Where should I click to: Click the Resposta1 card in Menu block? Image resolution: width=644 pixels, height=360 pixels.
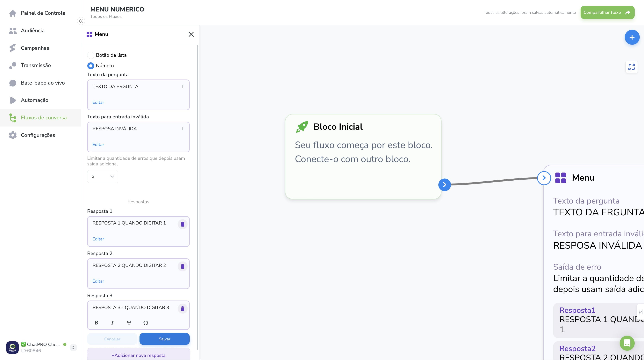click(598, 321)
